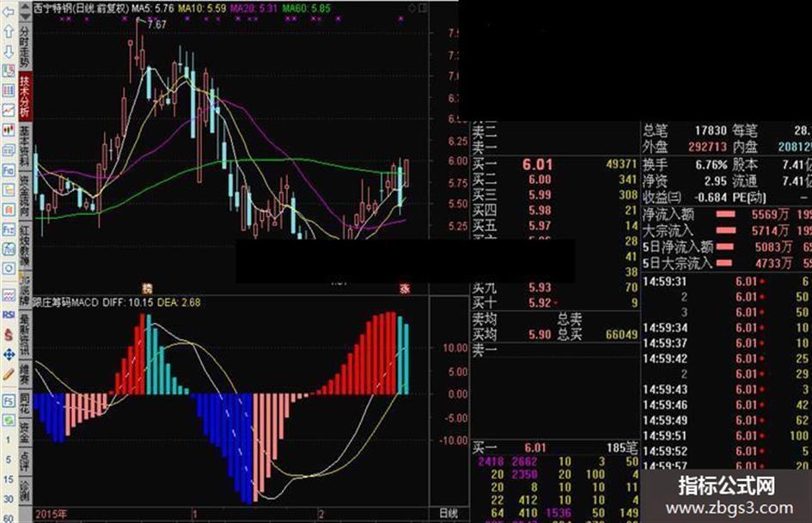Click the 买三 price 5.99
Screen dimensions: 812x523
point(540,195)
